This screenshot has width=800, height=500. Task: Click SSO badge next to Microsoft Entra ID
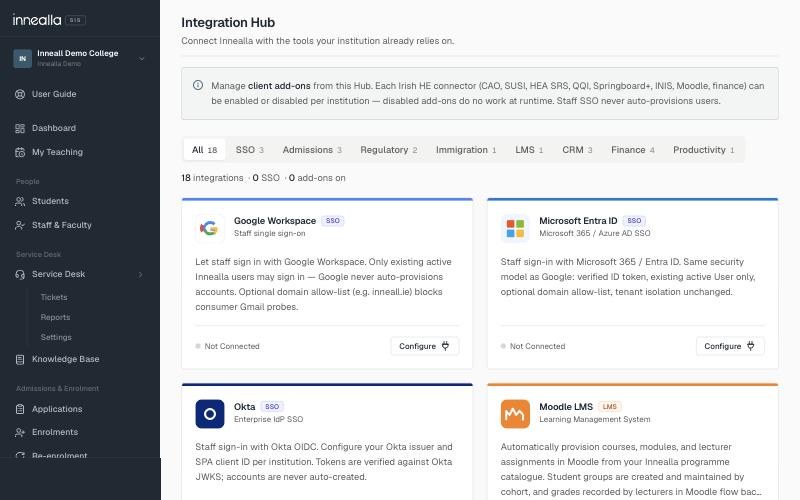pos(634,221)
